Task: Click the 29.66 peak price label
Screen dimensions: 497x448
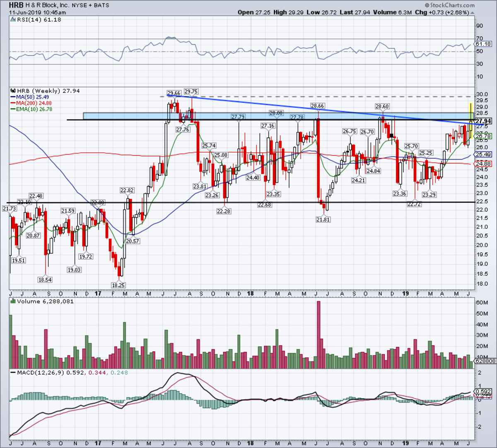Action: pyautogui.click(x=174, y=93)
